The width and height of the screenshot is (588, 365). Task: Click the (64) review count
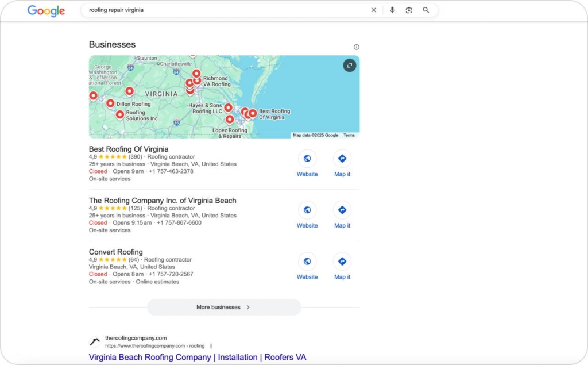coord(133,259)
